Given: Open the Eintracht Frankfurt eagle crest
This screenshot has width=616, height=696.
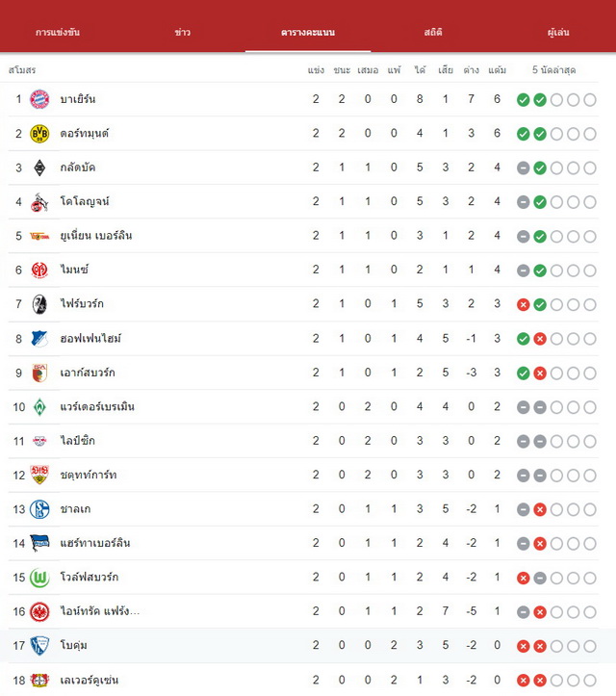Looking at the screenshot, I should (x=39, y=611).
